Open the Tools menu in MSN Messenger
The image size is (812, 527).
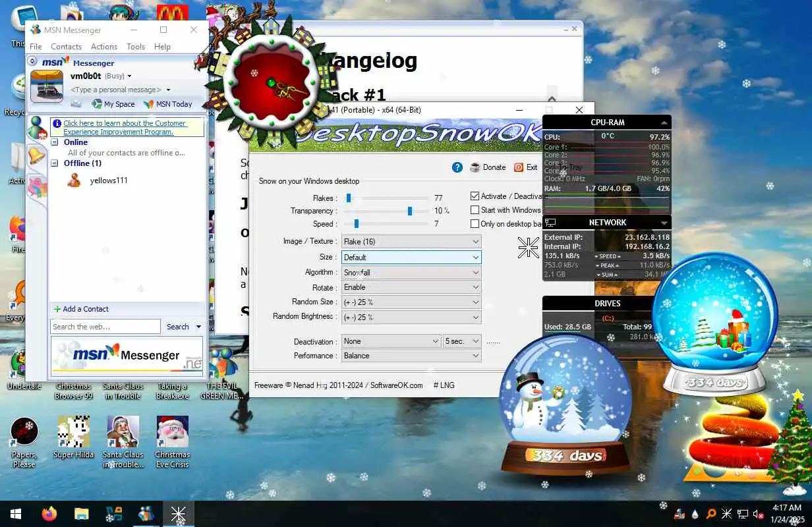point(136,47)
